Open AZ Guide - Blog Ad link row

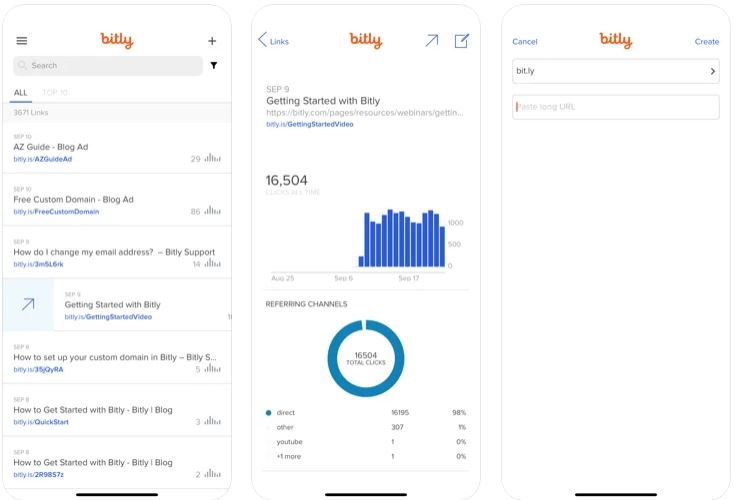[x=117, y=148]
